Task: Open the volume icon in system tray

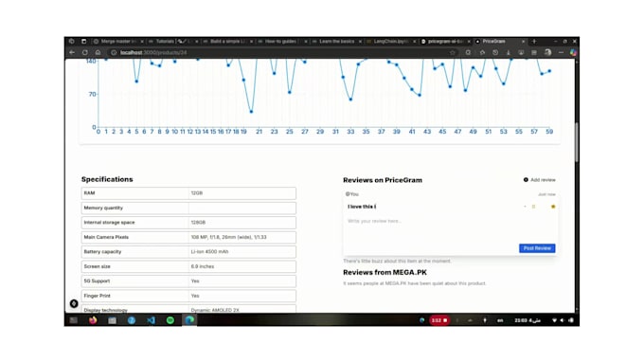Action: click(563, 320)
